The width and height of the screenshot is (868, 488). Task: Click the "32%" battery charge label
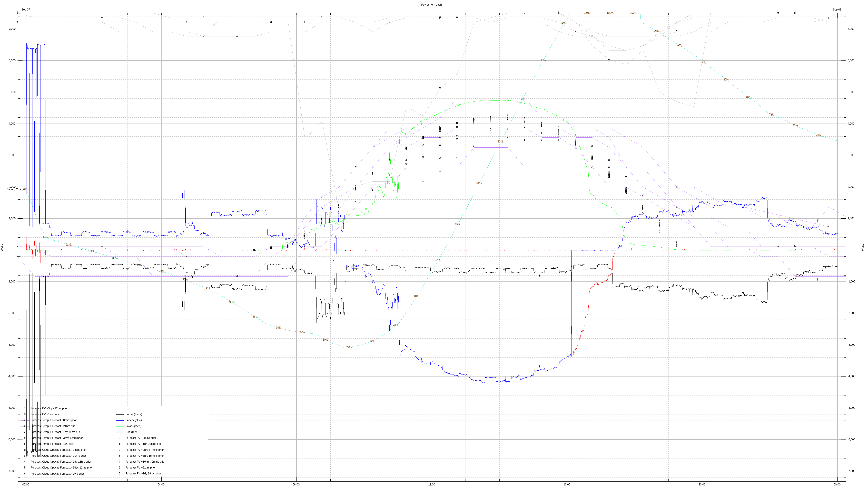[x=302, y=332]
